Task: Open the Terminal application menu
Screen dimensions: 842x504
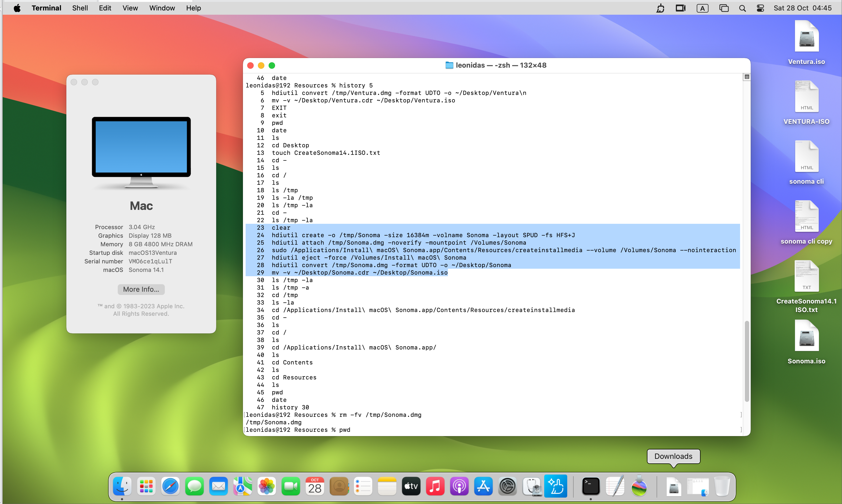Action: (x=46, y=8)
